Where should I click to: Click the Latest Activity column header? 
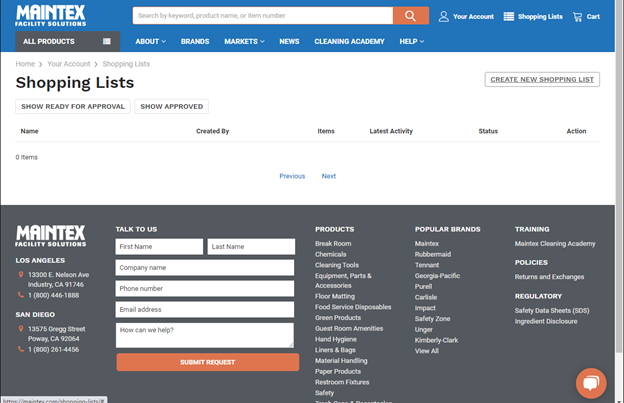pos(391,131)
